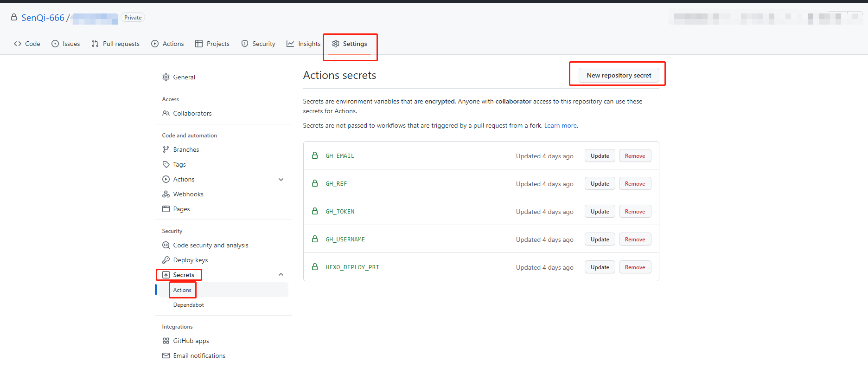This screenshot has width=868, height=382.
Task: Collapse the Secrets section chevron
Action: 281,275
